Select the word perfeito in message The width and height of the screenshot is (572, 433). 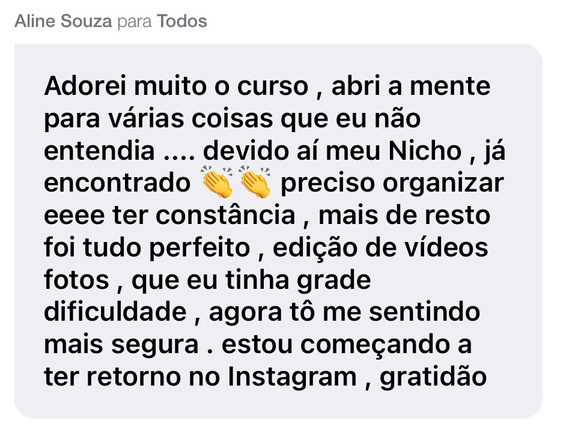click(x=200, y=248)
